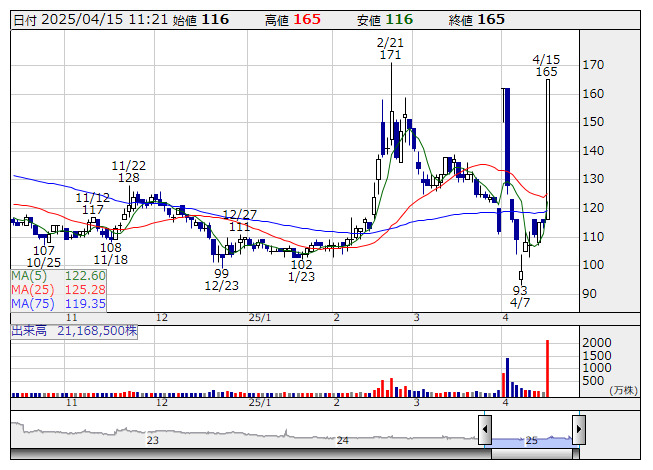Click the highlighted range in overview chart

click(532, 441)
